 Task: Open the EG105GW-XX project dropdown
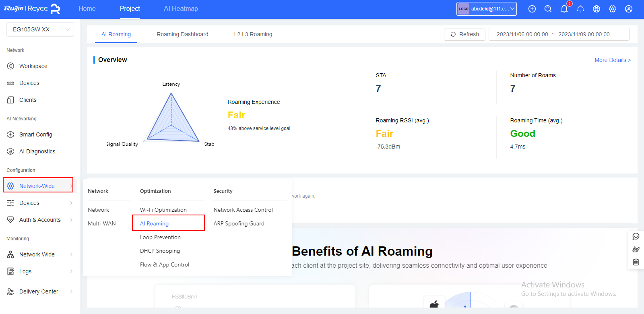point(40,29)
